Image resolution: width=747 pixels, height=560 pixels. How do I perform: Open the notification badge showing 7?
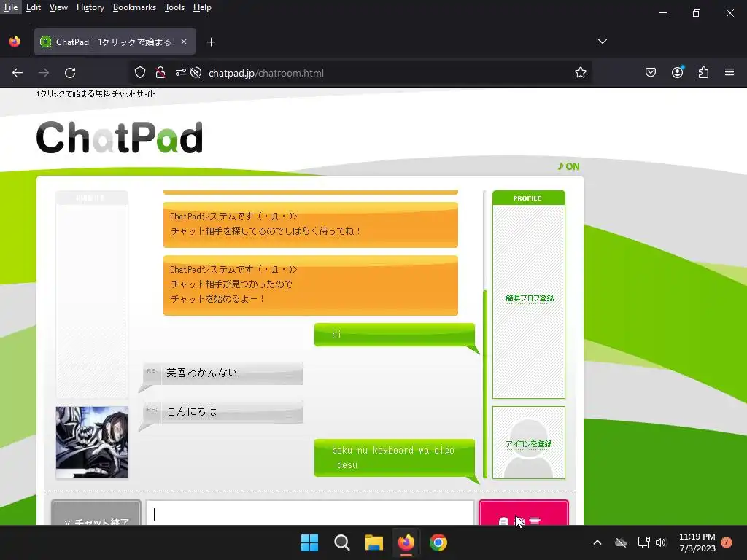click(726, 542)
